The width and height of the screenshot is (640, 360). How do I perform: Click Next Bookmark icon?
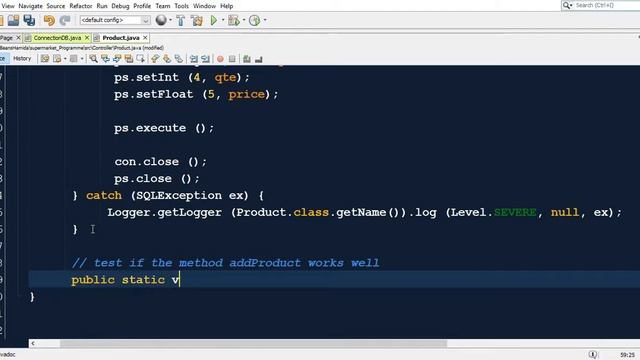point(167,59)
